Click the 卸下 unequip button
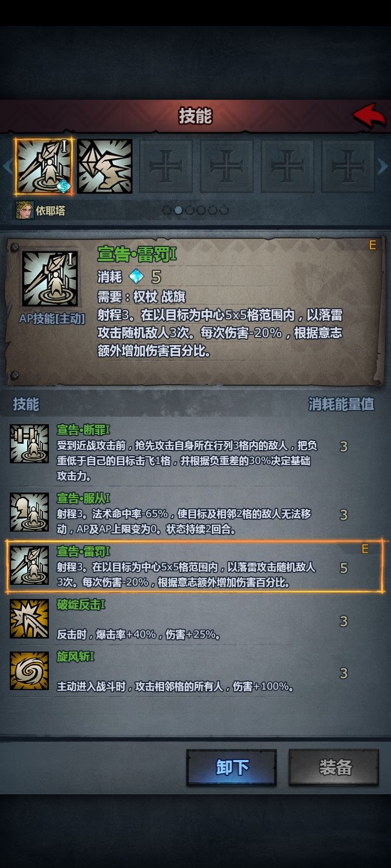 [232, 768]
